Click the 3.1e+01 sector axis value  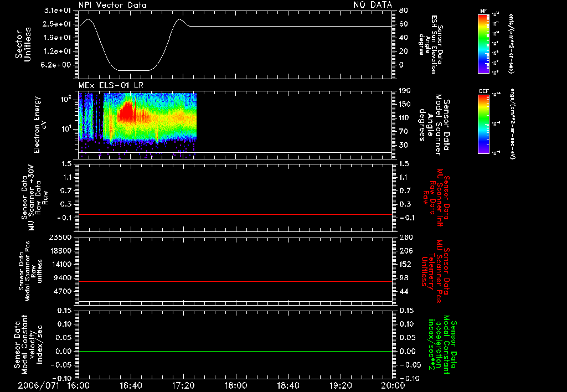coord(58,11)
